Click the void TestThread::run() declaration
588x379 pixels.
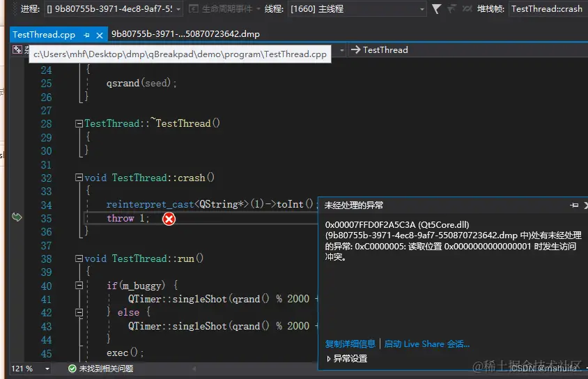pyautogui.click(x=144, y=258)
